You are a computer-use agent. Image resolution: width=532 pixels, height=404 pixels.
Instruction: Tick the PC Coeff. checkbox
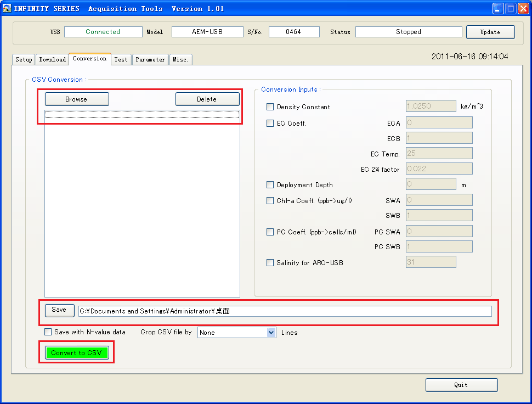point(270,232)
